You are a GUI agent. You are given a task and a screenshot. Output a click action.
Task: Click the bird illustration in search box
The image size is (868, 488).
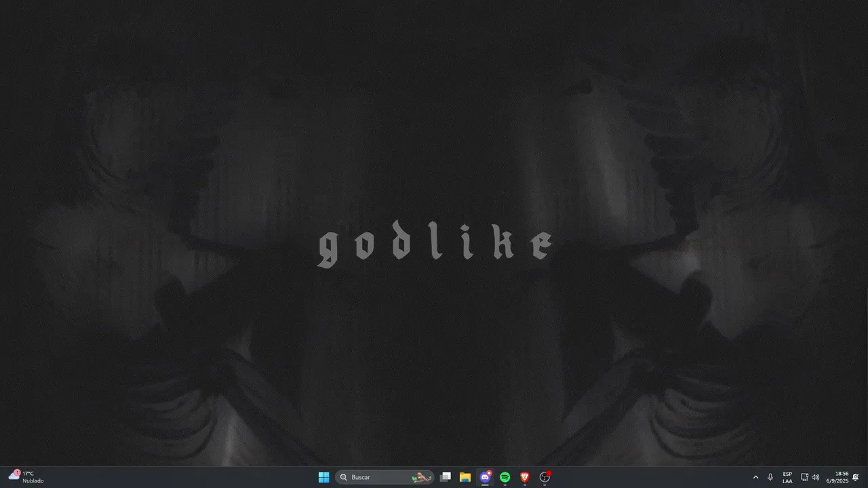(x=422, y=477)
